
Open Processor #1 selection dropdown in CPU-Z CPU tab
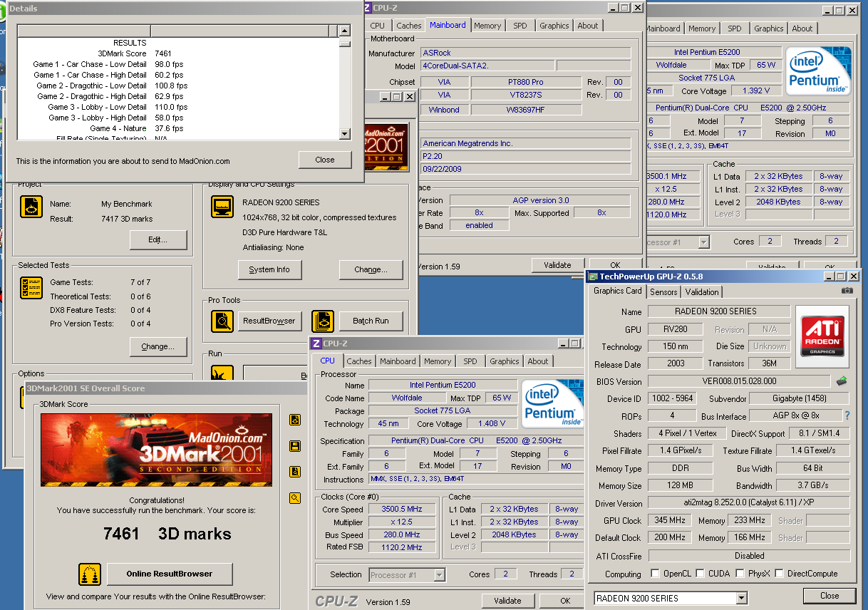pyautogui.click(x=439, y=574)
